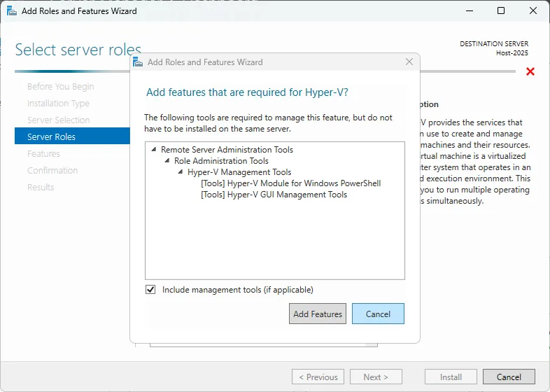
Task: Click the Next button in wizard
Action: [x=376, y=377]
